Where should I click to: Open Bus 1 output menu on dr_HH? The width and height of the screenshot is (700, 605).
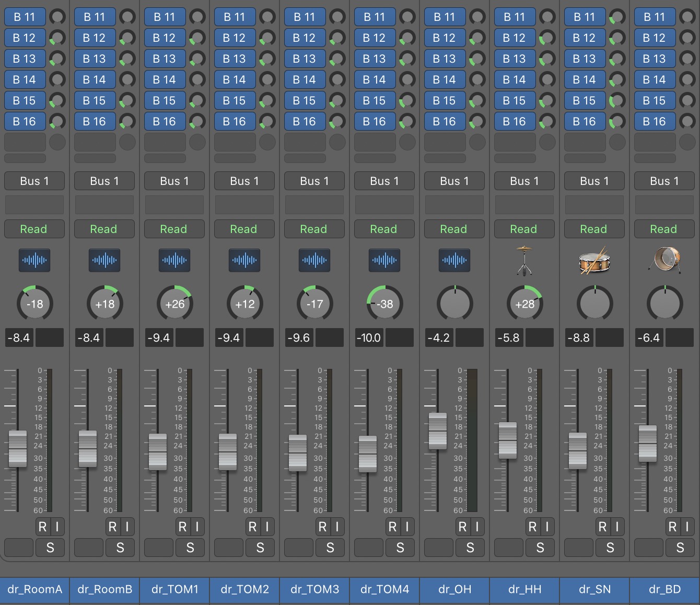524,181
